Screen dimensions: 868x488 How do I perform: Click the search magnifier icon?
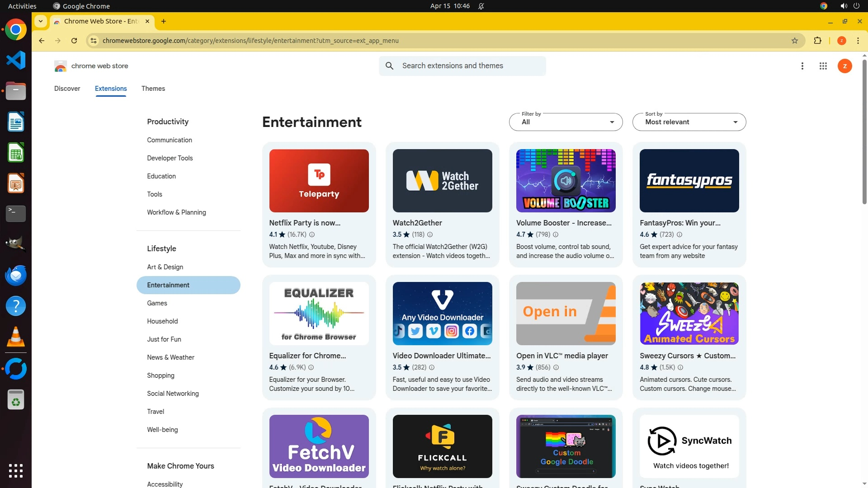tap(389, 66)
